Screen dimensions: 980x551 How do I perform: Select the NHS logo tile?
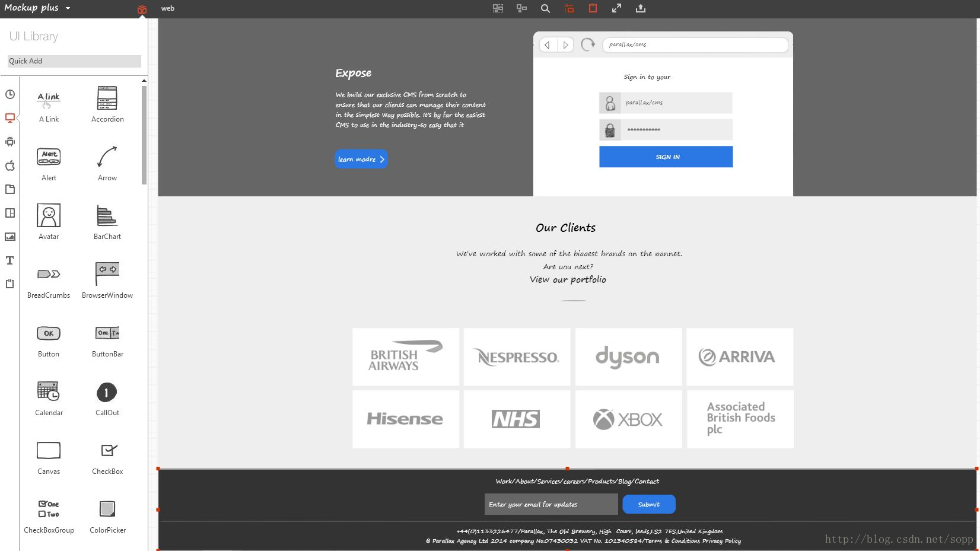517,419
